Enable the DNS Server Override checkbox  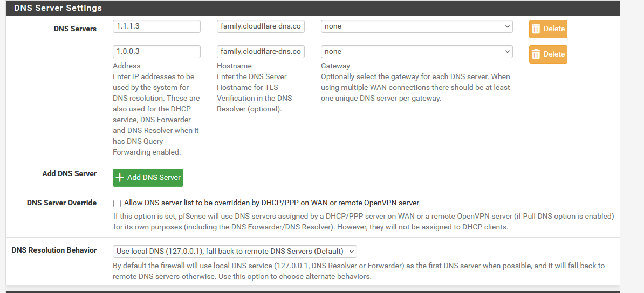[117, 204]
